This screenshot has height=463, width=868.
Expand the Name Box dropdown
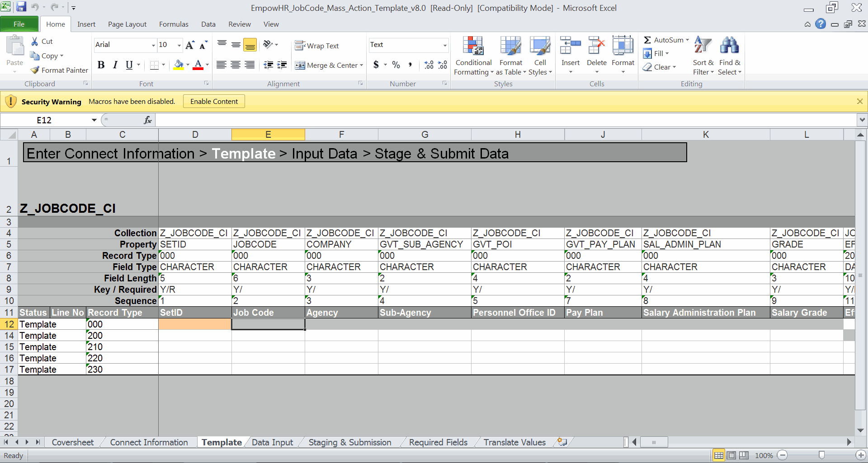pyautogui.click(x=94, y=120)
